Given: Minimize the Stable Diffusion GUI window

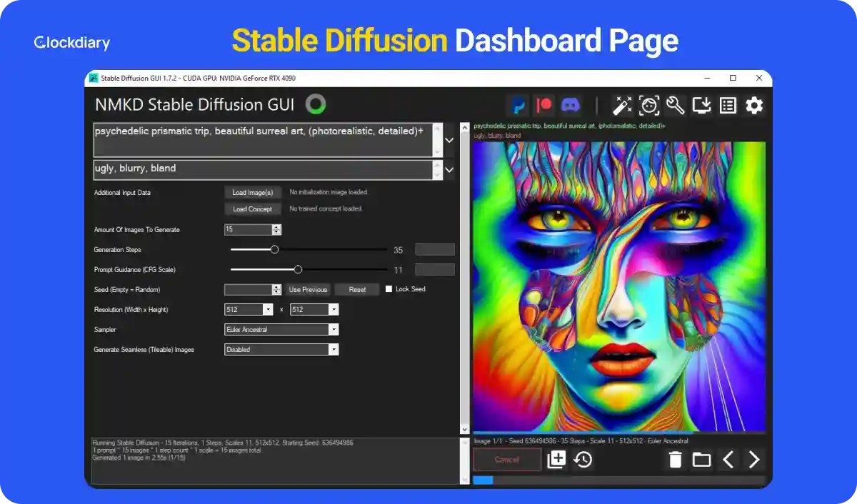Looking at the screenshot, I should 708,78.
